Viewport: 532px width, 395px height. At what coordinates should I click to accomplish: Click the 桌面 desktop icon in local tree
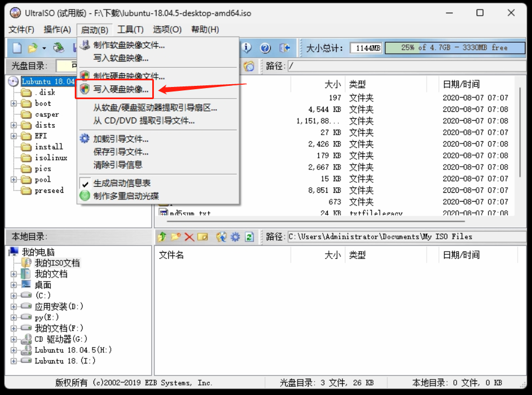[x=26, y=285]
